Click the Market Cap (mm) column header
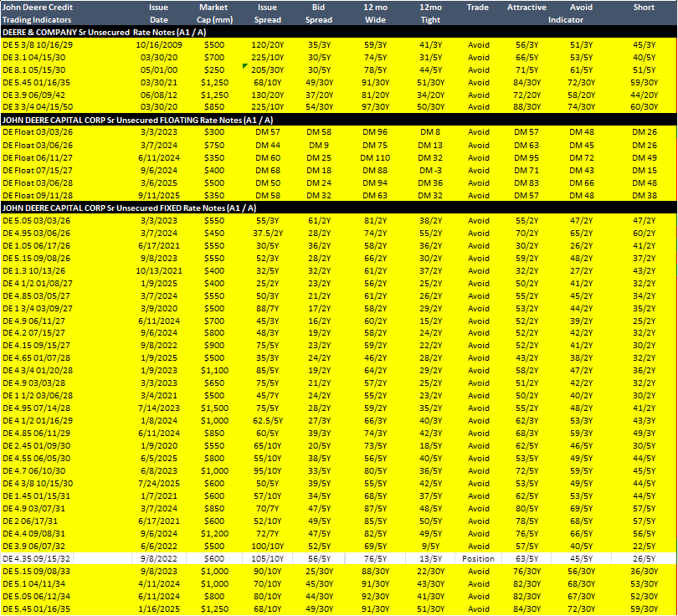The height and width of the screenshot is (616, 678). [x=214, y=13]
